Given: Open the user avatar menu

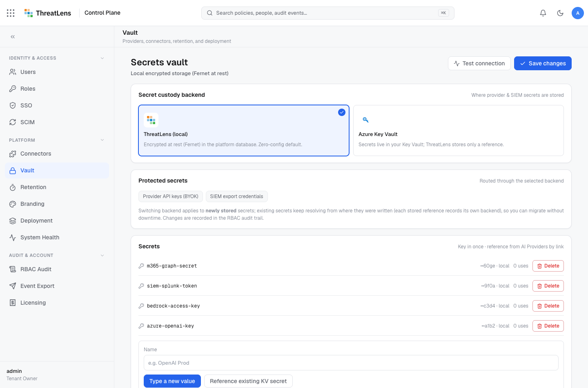Looking at the screenshot, I should [x=578, y=13].
